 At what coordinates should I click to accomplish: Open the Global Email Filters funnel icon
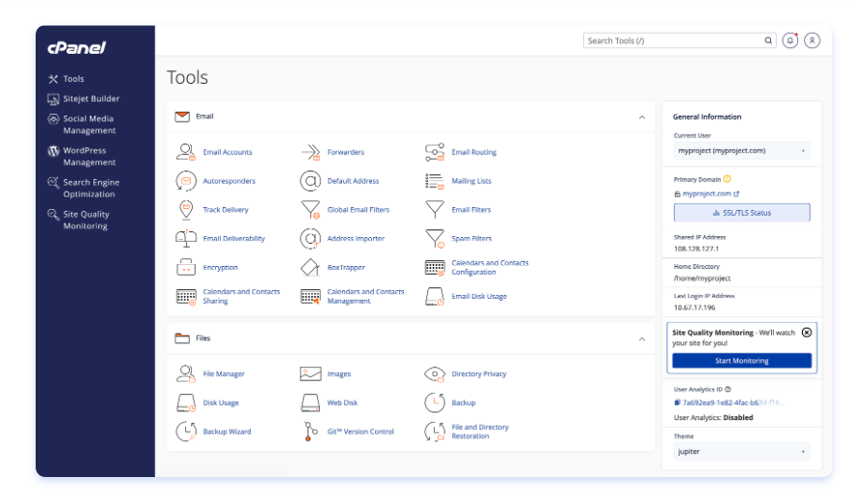tap(310, 209)
